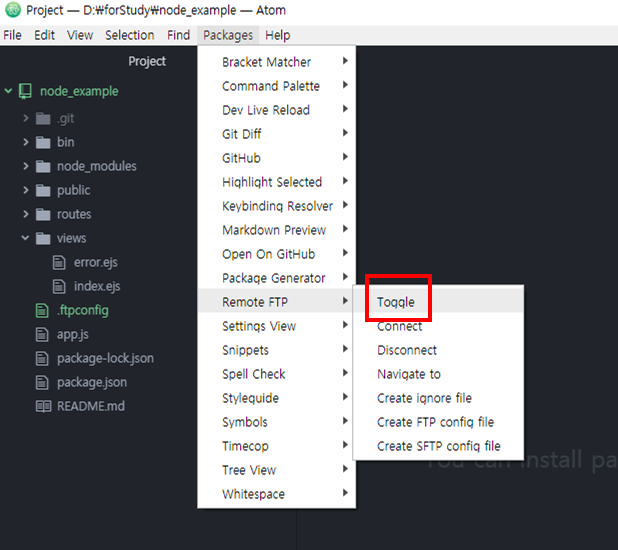Click the app.js file icon
The image size is (618, 550).
coord(42,335)
